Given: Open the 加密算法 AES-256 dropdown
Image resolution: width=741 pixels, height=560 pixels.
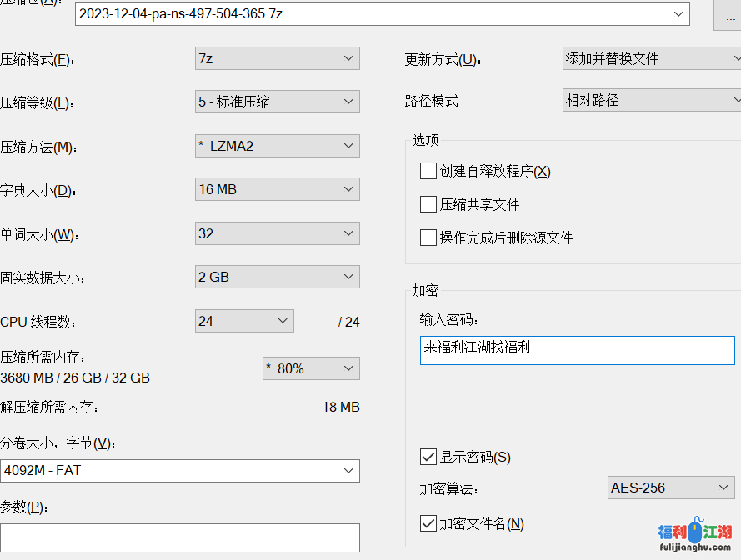Looking at the screenshot, I should [671, 487].
